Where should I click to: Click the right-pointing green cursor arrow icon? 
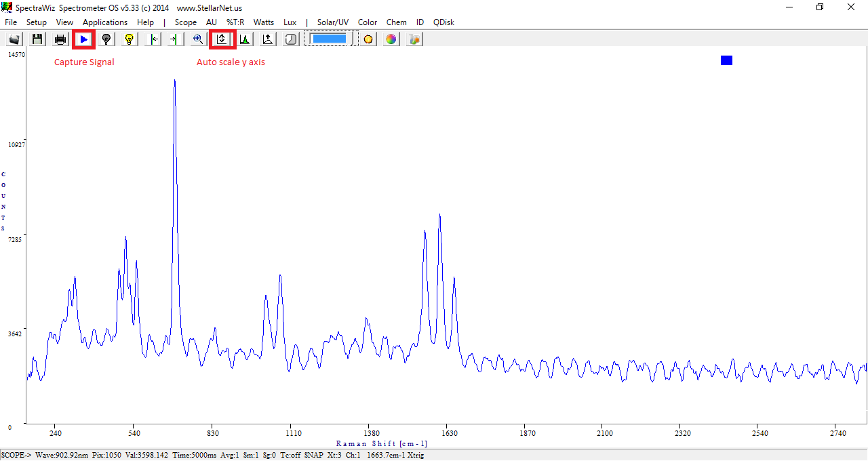(175, 39)
